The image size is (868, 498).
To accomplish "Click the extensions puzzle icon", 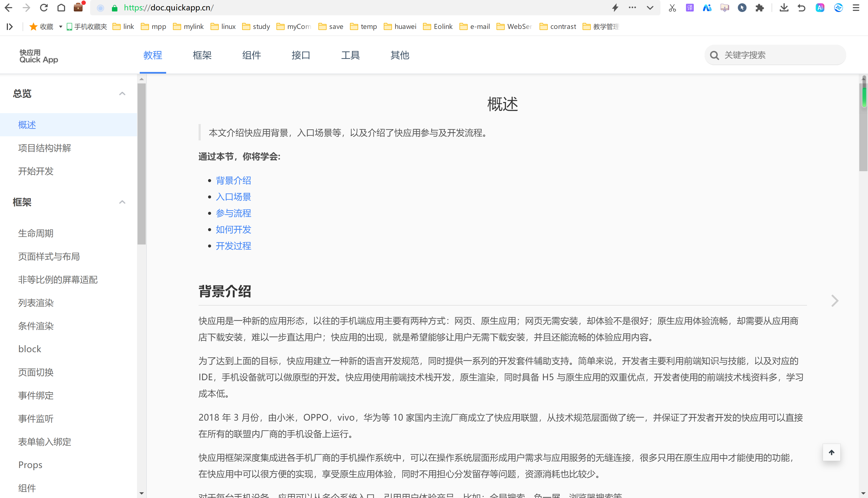I will (x=759, y=8).
